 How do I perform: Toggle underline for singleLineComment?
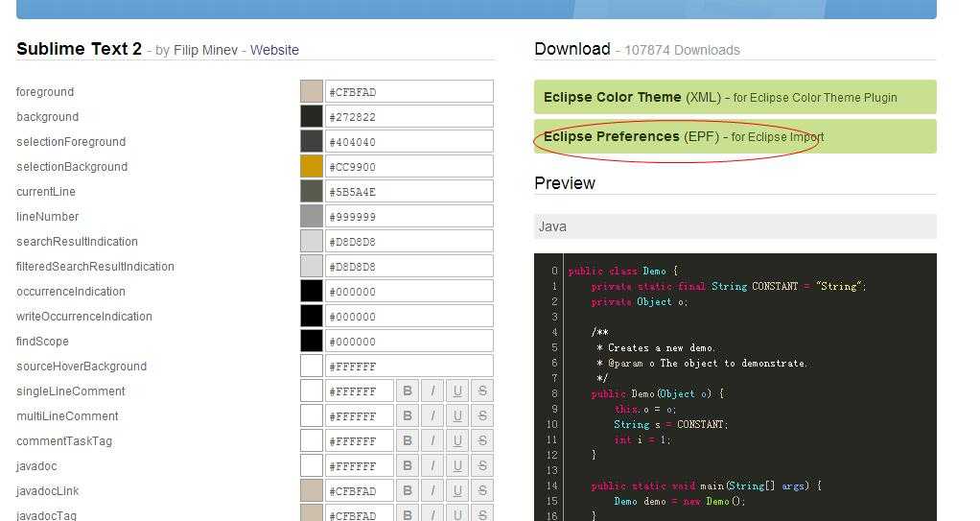pyautogui.click(x=456, y=391)
